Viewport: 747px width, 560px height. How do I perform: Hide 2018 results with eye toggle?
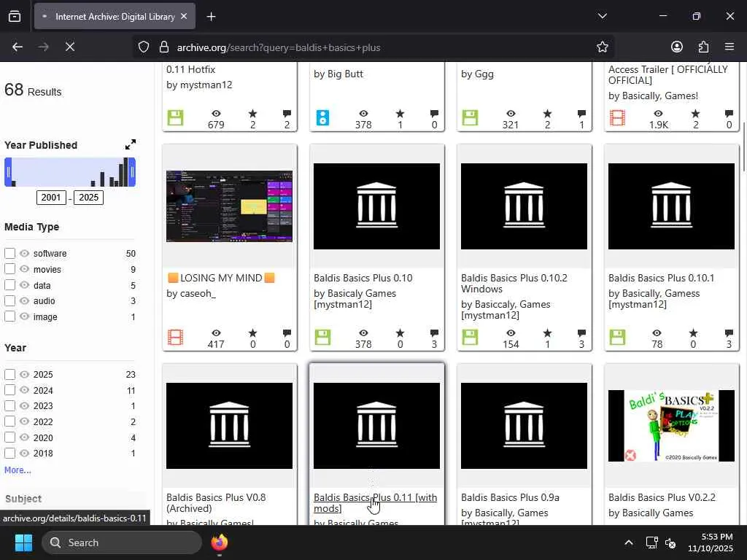tap(24, 454)
